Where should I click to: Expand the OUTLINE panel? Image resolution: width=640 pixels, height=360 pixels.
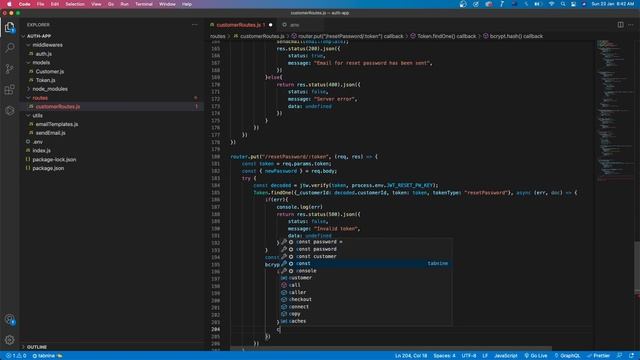point(37,347)
